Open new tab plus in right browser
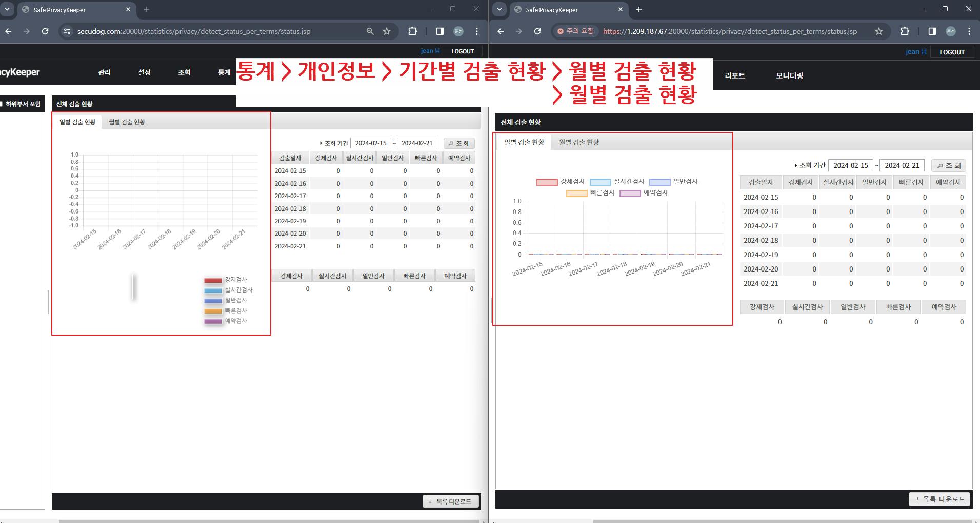 tap(638, 9)
